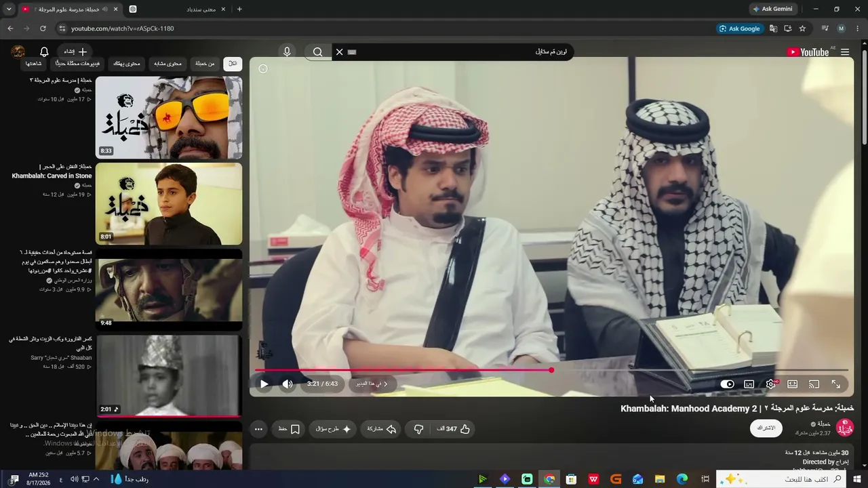This screenshot has height=488, width=868.
Task: Go to YouTube home via logo
Action: 808,52
